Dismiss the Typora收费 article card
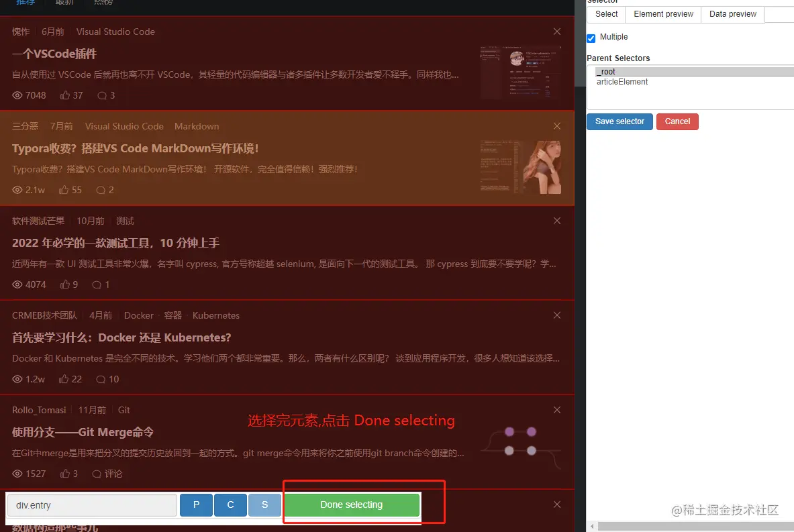This screenshot has height=532, width=794. tap(557, 126)
